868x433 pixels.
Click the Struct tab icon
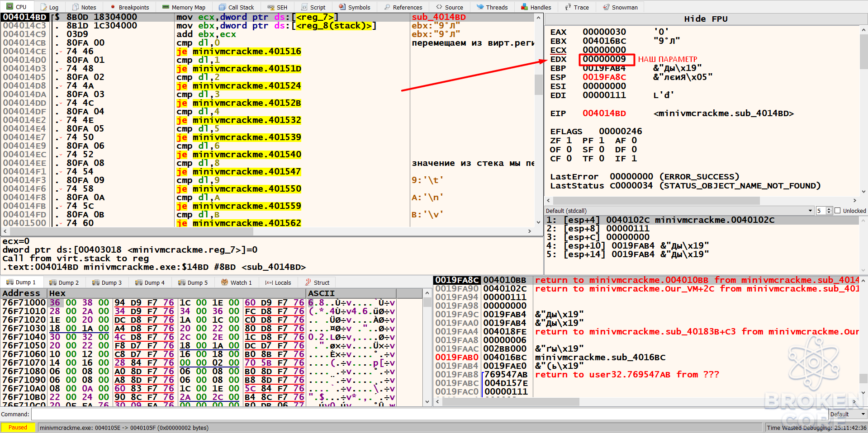tap(308, 282)
